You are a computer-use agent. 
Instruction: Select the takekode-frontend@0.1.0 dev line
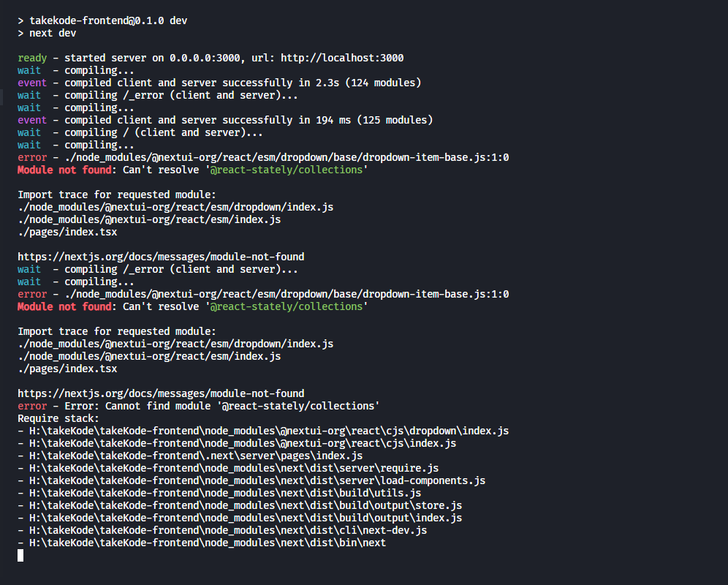[102, 20]
